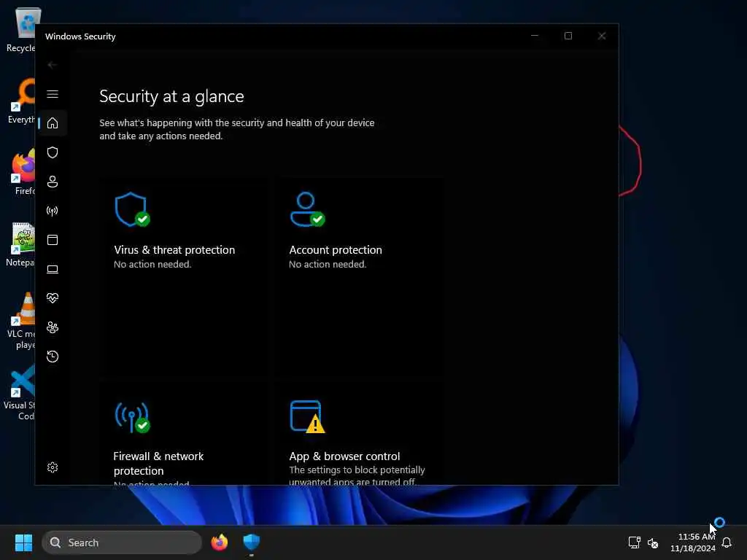Open Virus & threat protection shield sidebar icon
Screen dimensions: 747x560
(53, 152)
